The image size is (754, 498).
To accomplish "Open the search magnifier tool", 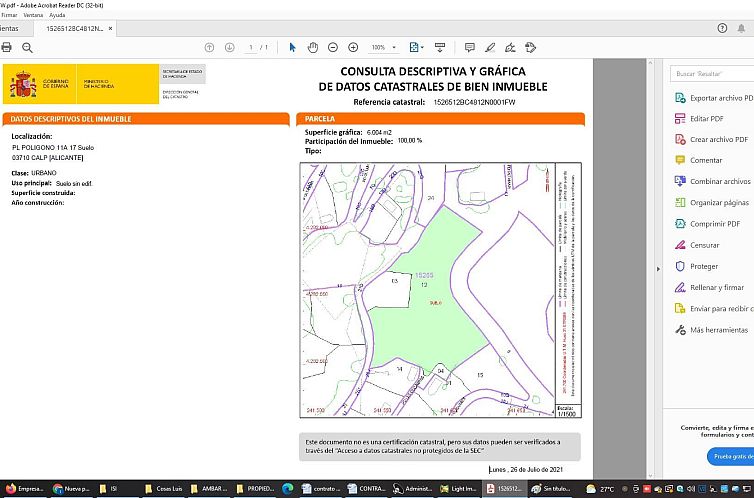I will [x=27, y=47].
